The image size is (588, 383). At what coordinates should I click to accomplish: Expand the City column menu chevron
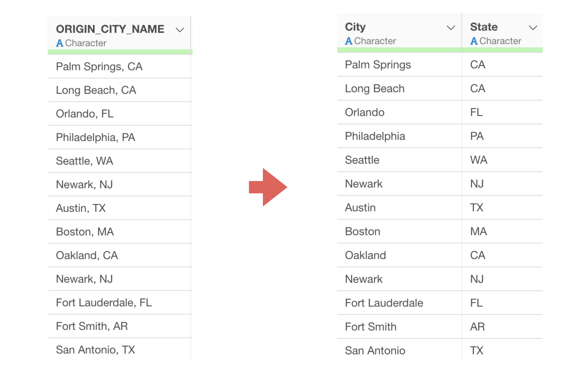tap(451, 28)
